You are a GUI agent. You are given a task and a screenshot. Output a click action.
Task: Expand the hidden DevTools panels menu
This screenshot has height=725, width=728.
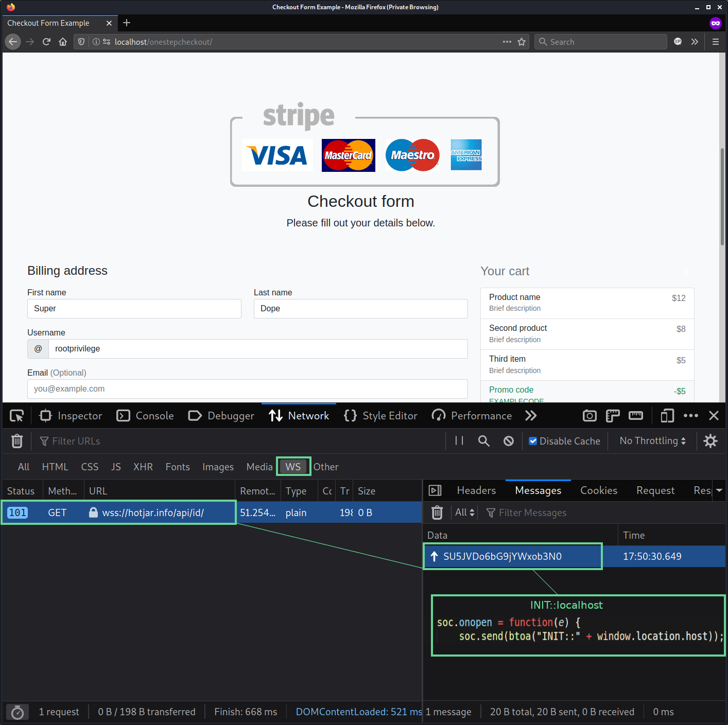(x=531, y=415)
